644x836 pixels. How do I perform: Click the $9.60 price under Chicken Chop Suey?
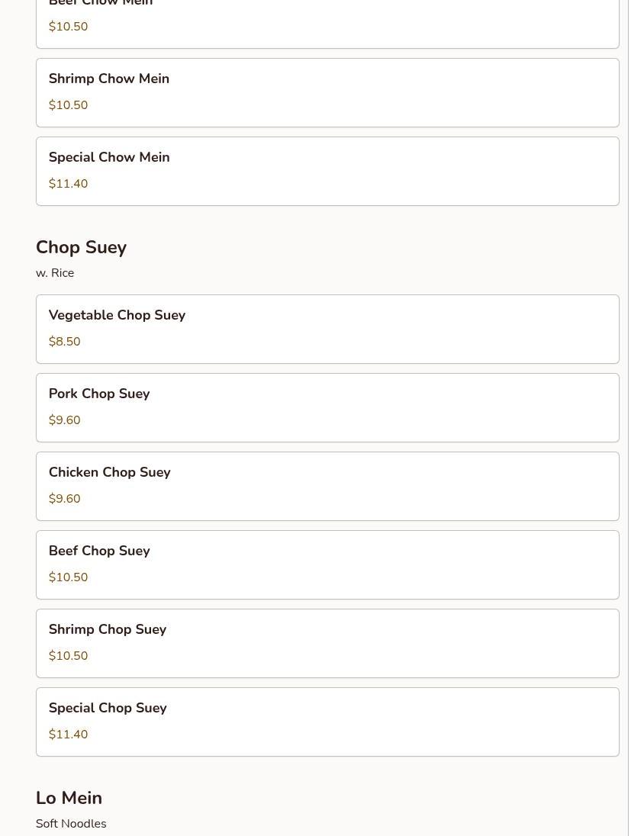[65, 499]
